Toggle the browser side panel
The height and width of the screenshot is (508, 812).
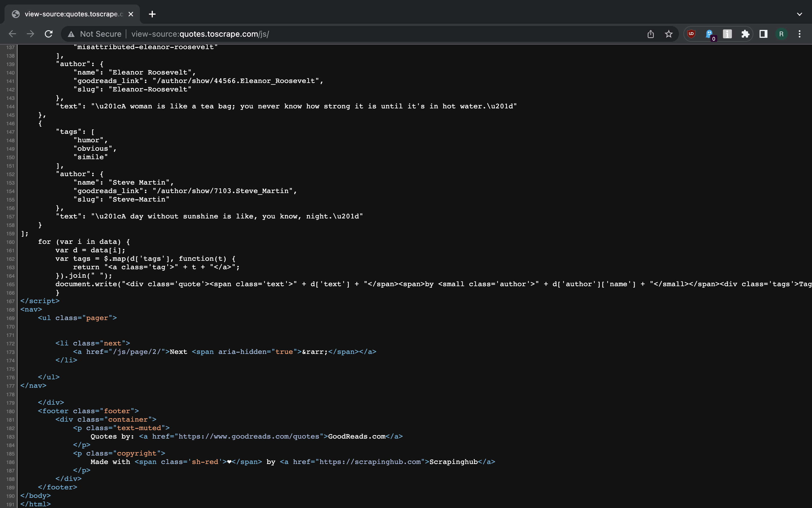click(763, 34)
